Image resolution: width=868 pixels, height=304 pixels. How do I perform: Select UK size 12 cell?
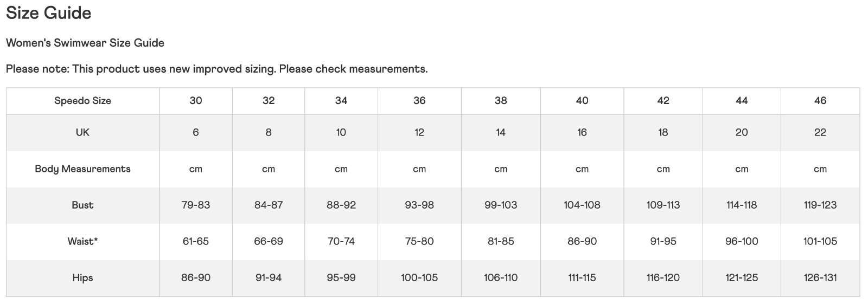click(x=419, y=132)
